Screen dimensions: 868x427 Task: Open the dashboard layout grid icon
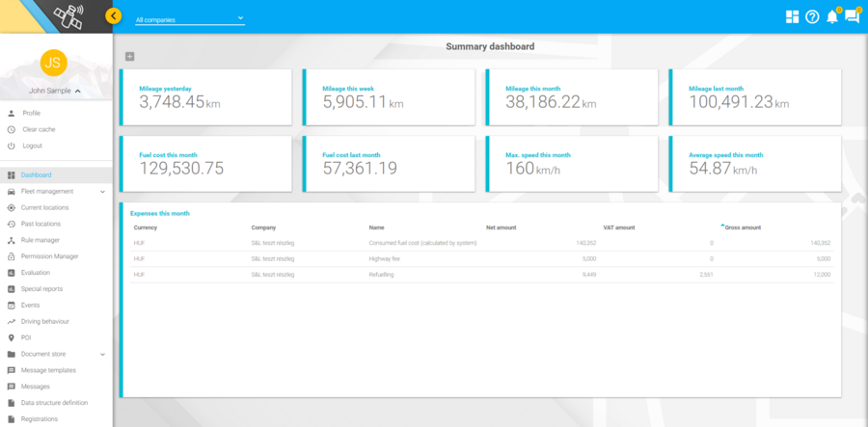[792, 16]
